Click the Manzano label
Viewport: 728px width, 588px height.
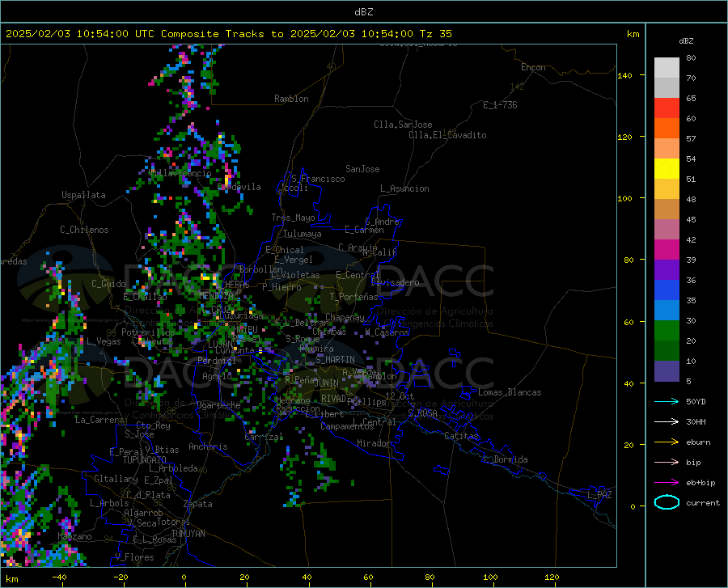[x=74, y=536]
